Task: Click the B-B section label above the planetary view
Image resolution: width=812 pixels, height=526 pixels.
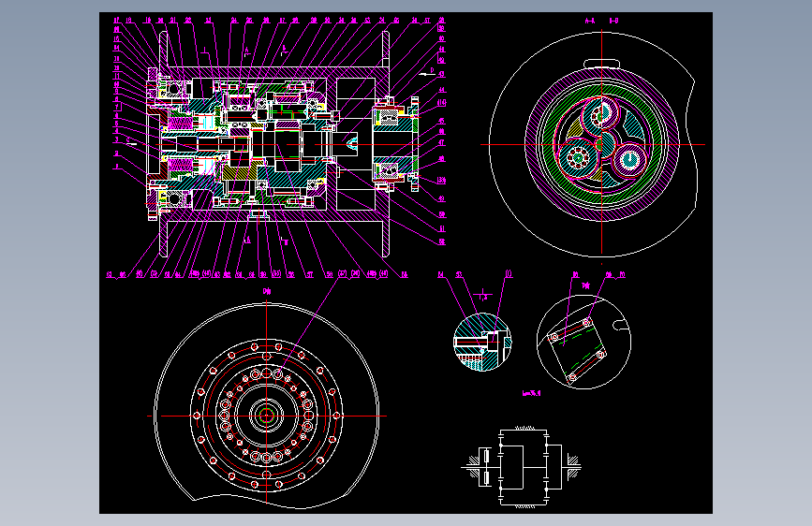Action: click(613, 22)
